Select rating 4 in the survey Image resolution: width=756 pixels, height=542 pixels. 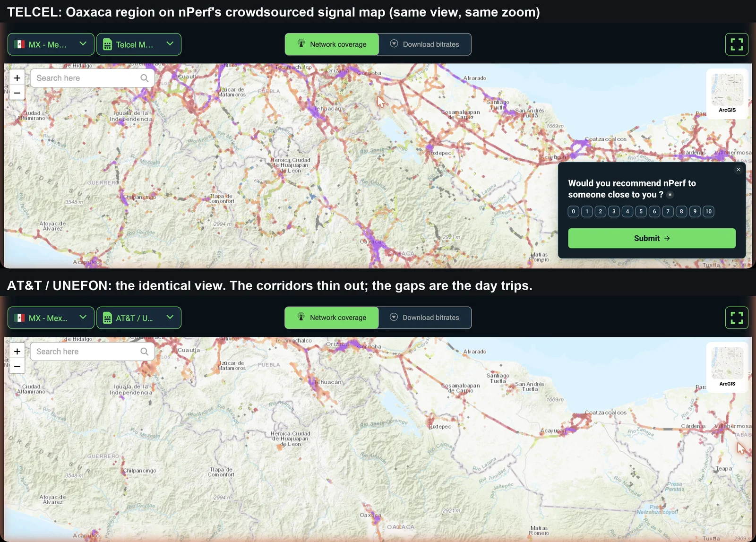pyautogui.click(x=627, y=211)
